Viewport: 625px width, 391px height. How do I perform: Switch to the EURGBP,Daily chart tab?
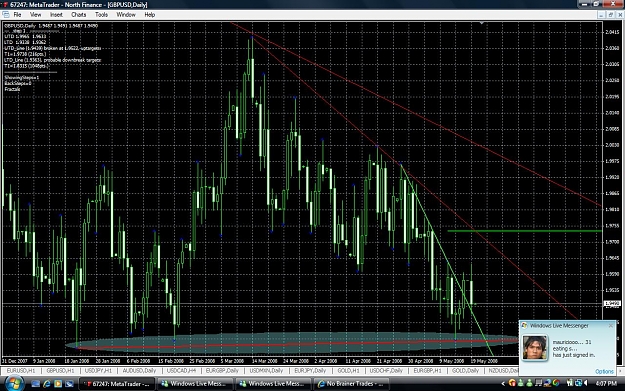[222, 371]
